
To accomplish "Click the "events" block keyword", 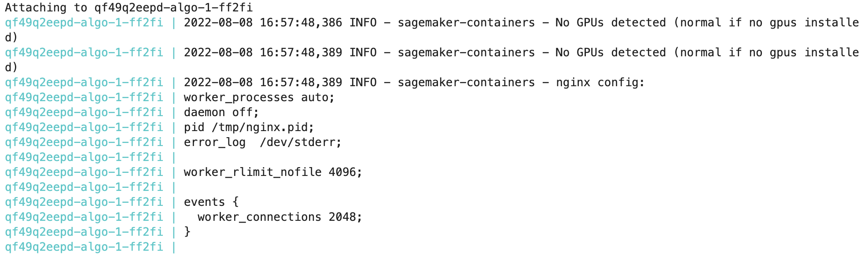I will (204, 202).
